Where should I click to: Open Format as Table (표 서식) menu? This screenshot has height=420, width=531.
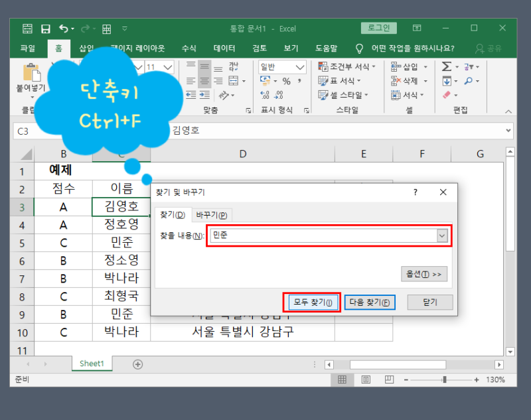click(339, 81)
